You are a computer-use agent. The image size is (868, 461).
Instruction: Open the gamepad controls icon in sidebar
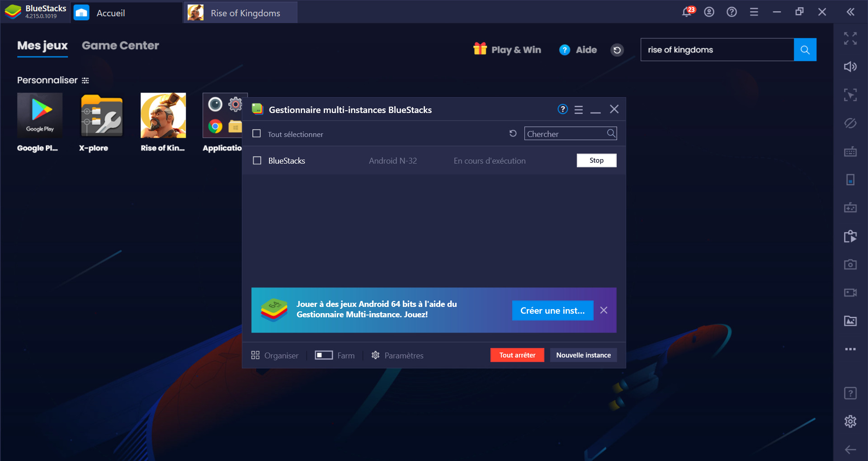pos(850,207)
